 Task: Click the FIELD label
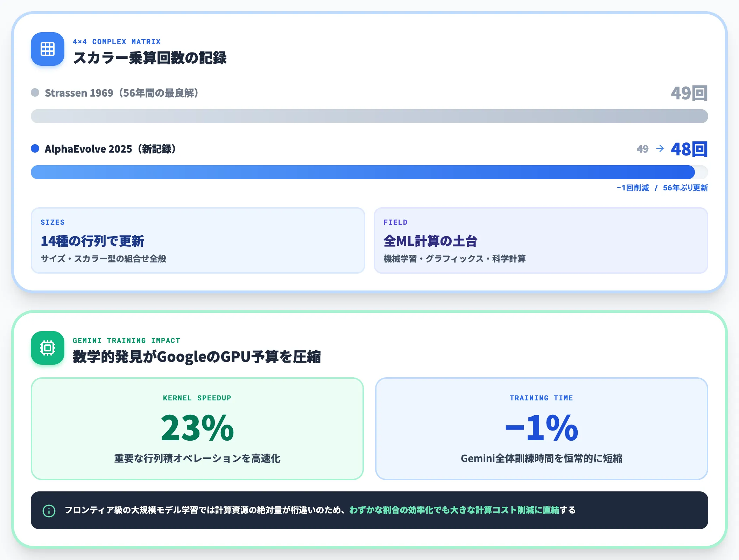pos(395,222)
